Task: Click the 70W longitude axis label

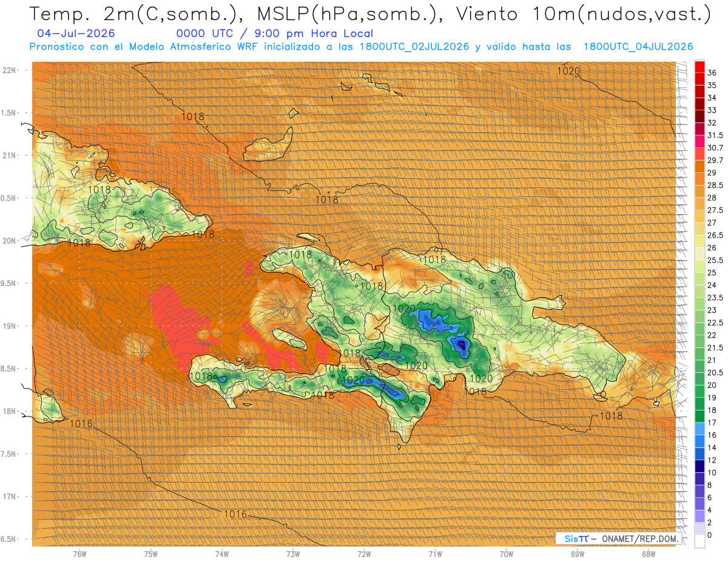Action: pyautogui.click(x=507, y=554)
